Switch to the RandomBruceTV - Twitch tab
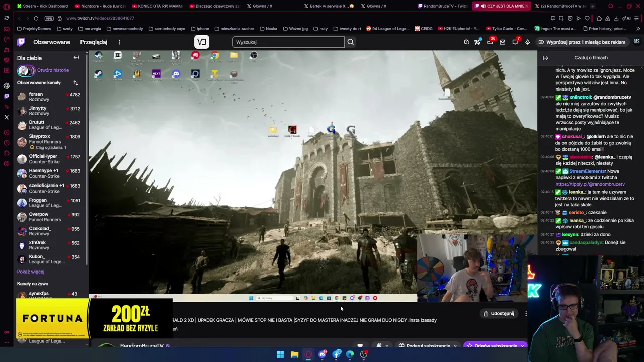Screen dimensions: 644x362 click(443, 6)
